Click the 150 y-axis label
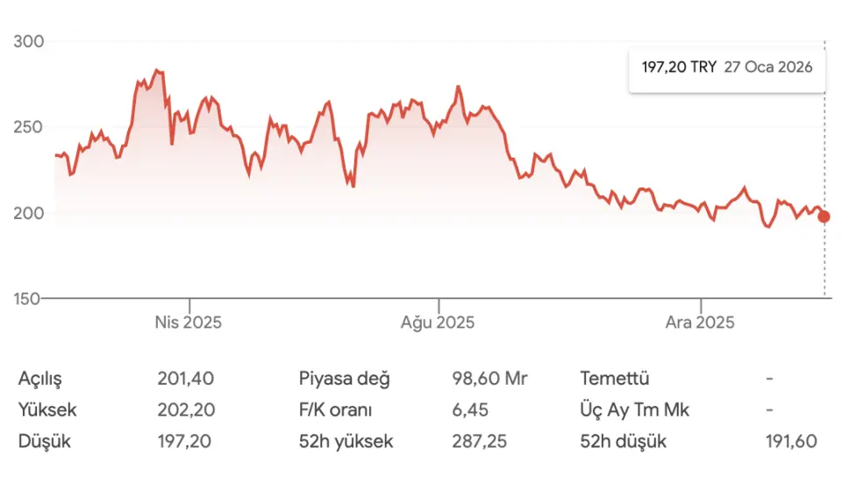 point(30,299)
